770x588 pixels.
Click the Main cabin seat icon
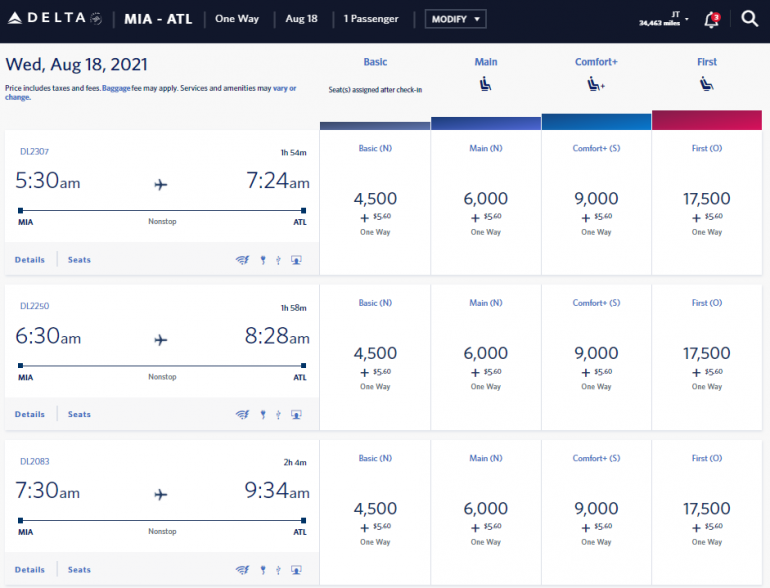(486, 85)
